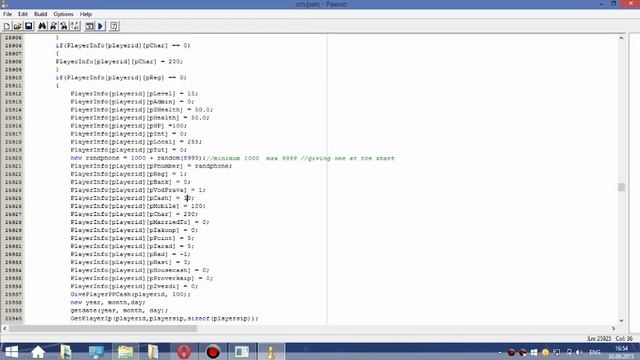This screenshot has height=360, width=640.
Task: Open the Options menu
Action: pos(63,14)
